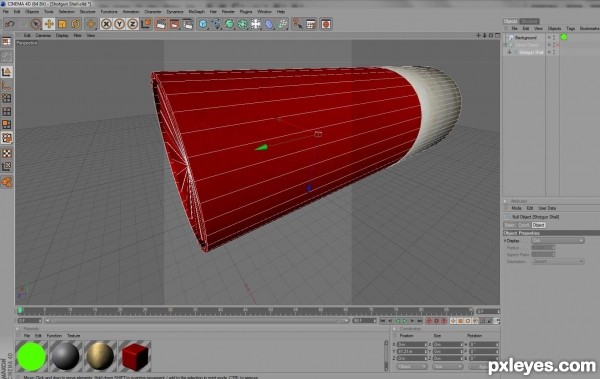Viewport: 600px width, 379px height.
Task: Select the Rotate tool icon
Action: coord(75,24)
